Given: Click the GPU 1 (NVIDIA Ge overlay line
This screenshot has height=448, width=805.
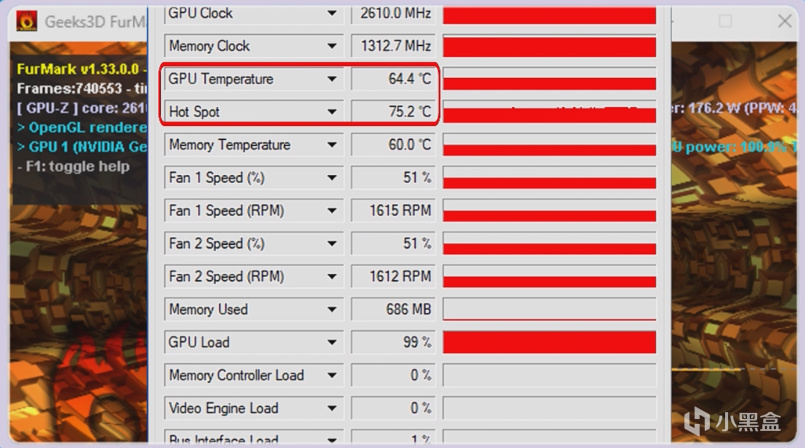Looking at the screenshot, I should coord(82,147).
